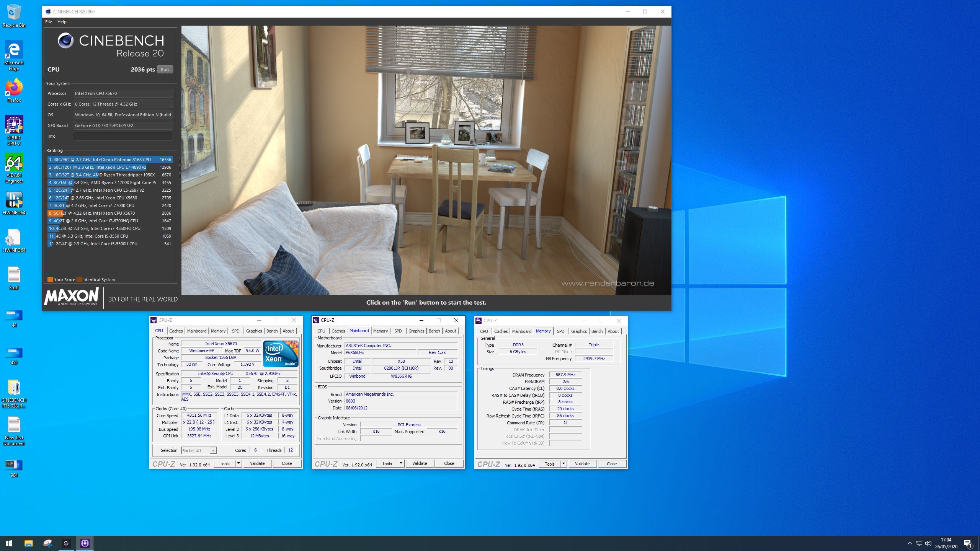The height and width of the screenshot is (551, 980).
Task: Open CPU tab in the right CPU-Z window
Action: [484, 331]
